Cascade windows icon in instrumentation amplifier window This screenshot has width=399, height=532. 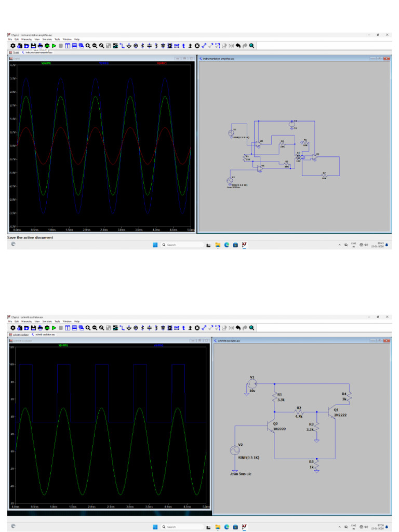81,46
